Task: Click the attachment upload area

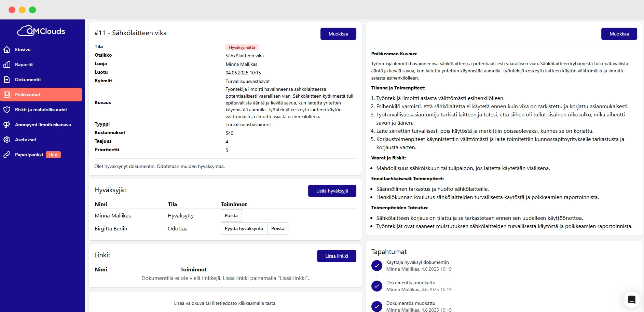Action: [225, 303]
